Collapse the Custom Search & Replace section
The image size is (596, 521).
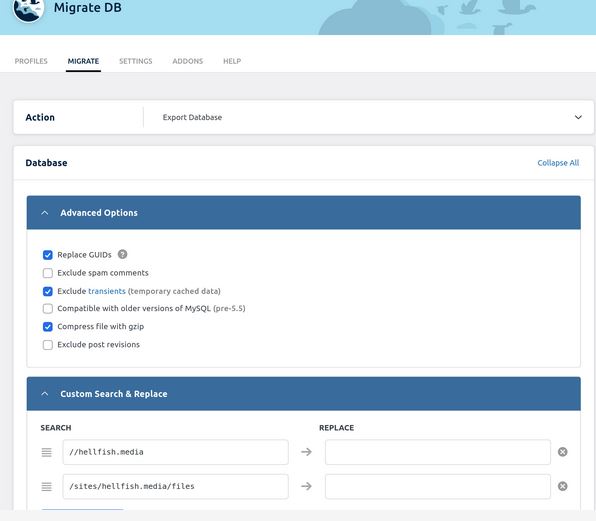point(303,394)
